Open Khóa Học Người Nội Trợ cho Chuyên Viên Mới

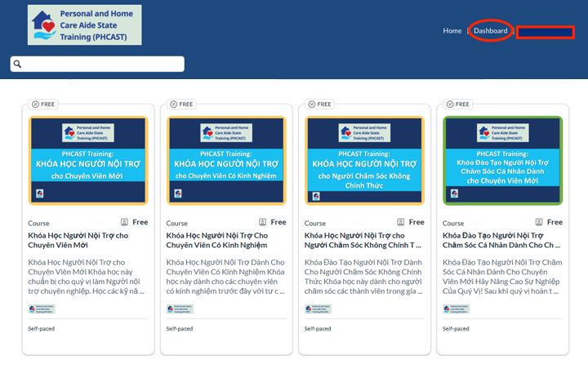click(x=78, y=240)
